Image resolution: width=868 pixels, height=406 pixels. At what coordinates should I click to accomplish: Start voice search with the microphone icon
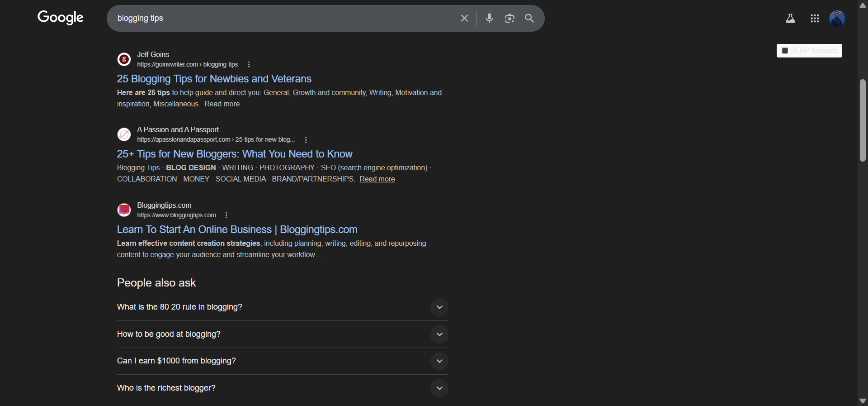coord(489,18)
